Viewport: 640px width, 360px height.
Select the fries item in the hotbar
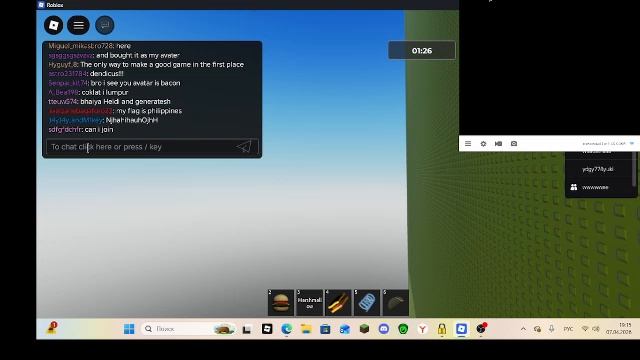(x=338, y=302)
